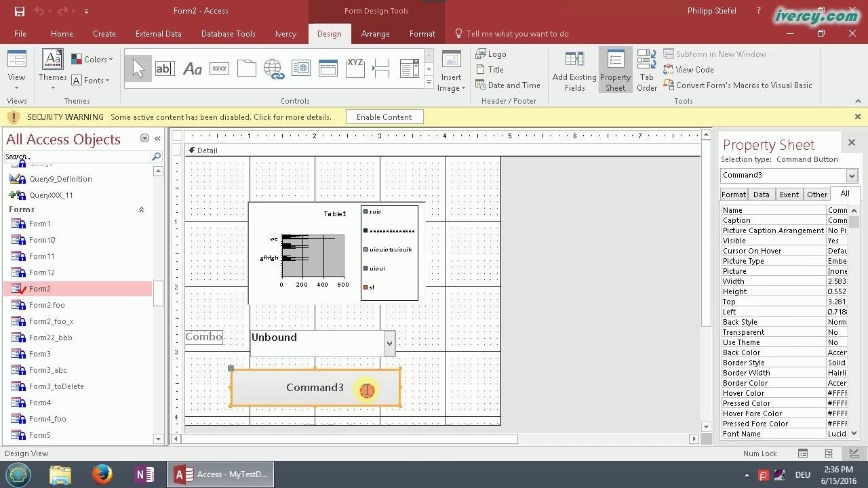Insert Date and Time in header
Viewport: 868px width, 488px height.
(x=508, y=85)
